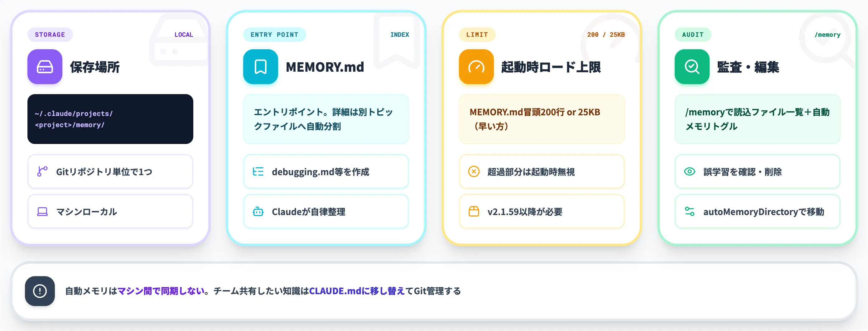Click the circled X icon by 超過部分

(x=474, y=172)
